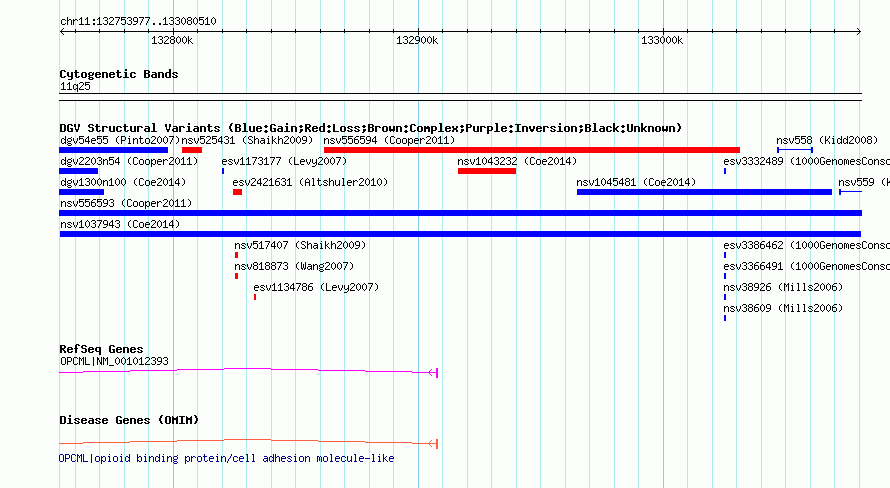Click the 11q25 band label
Viewport: 890px width, 488px height.
point(75,86)
